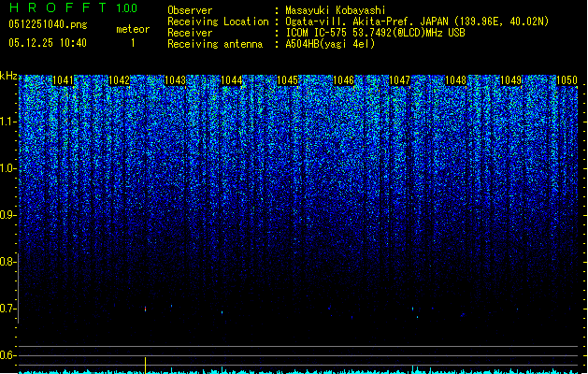Click the 1044 time marker
Image resolution: width=588 pixels, height=374 pixels.
[232, 80]
